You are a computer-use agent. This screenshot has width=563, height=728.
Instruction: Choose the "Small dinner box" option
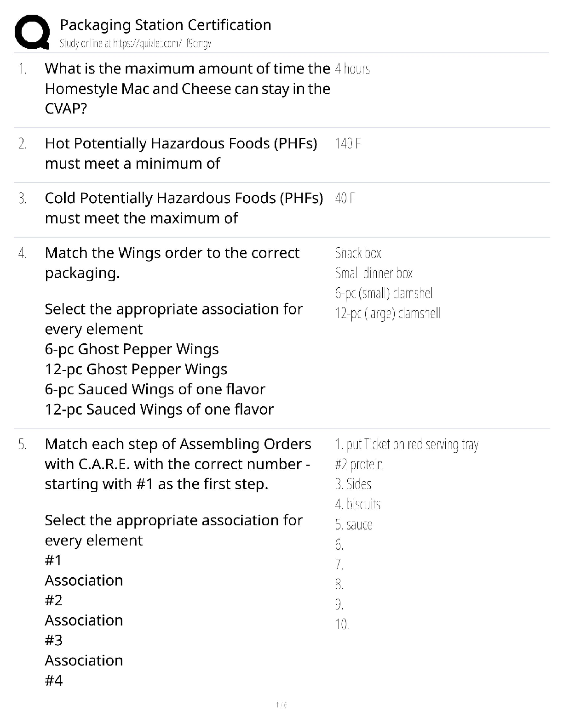pyautogui.click(x=373, y=273)
